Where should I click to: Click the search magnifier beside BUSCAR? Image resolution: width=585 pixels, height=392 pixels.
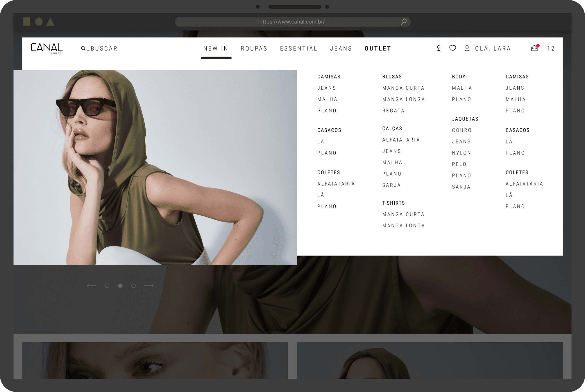click(83, 48)
